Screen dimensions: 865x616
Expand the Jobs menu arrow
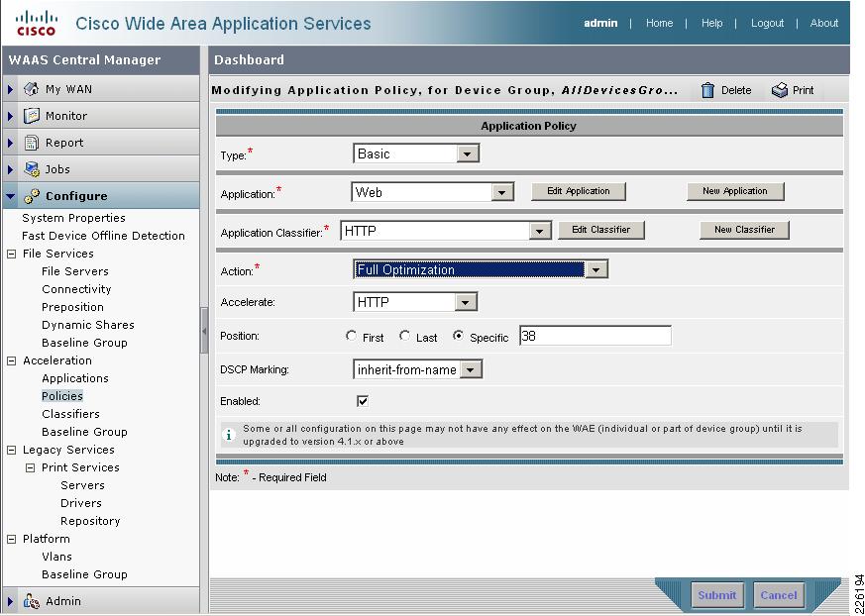pos(11,169)
